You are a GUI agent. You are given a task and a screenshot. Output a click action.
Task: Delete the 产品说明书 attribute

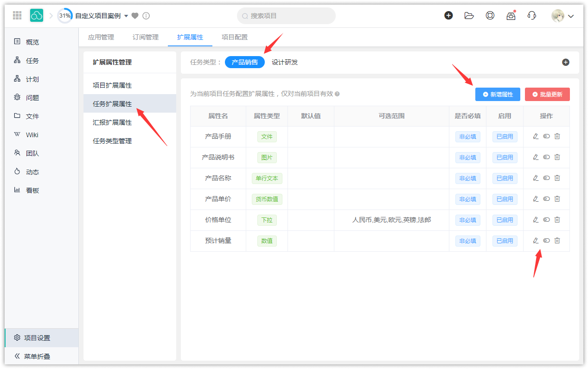point(557,157)
